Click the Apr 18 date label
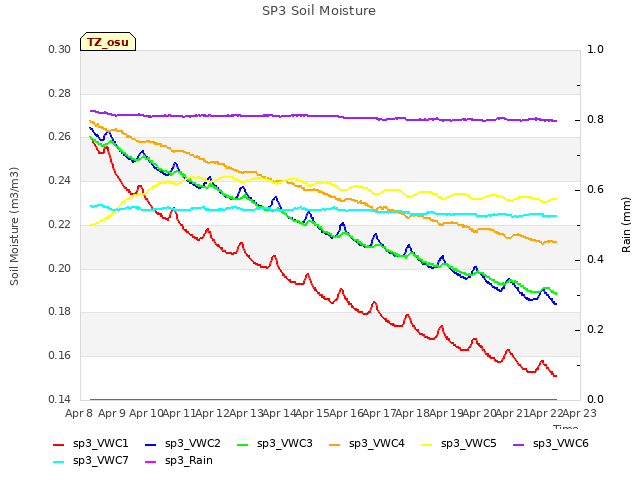Viewport: 640px width, 480px height. 413,413
